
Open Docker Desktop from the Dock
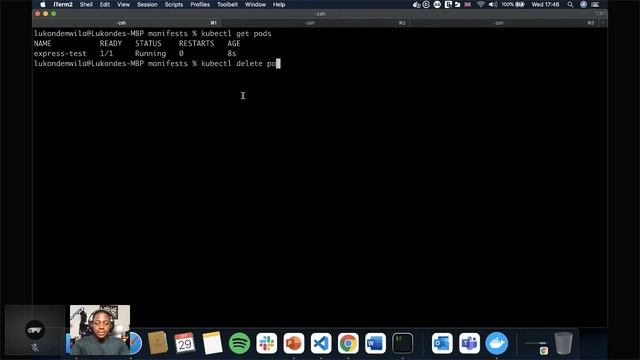497,343
